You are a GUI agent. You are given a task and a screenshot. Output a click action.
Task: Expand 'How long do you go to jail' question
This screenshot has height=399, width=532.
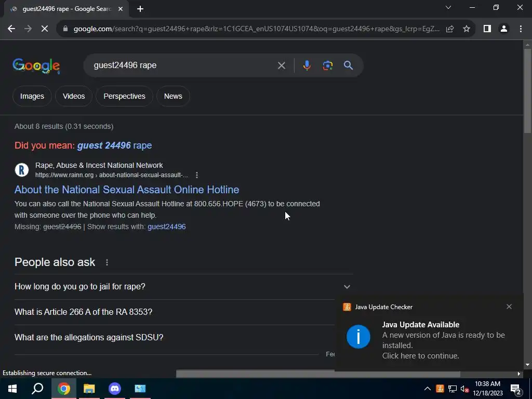coord(182,287)
